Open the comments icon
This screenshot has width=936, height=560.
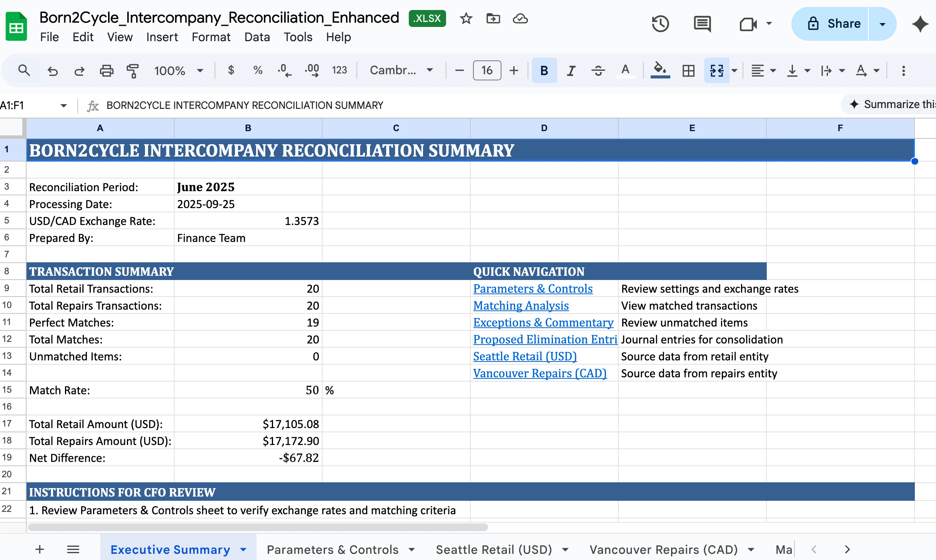coord(702,24)
